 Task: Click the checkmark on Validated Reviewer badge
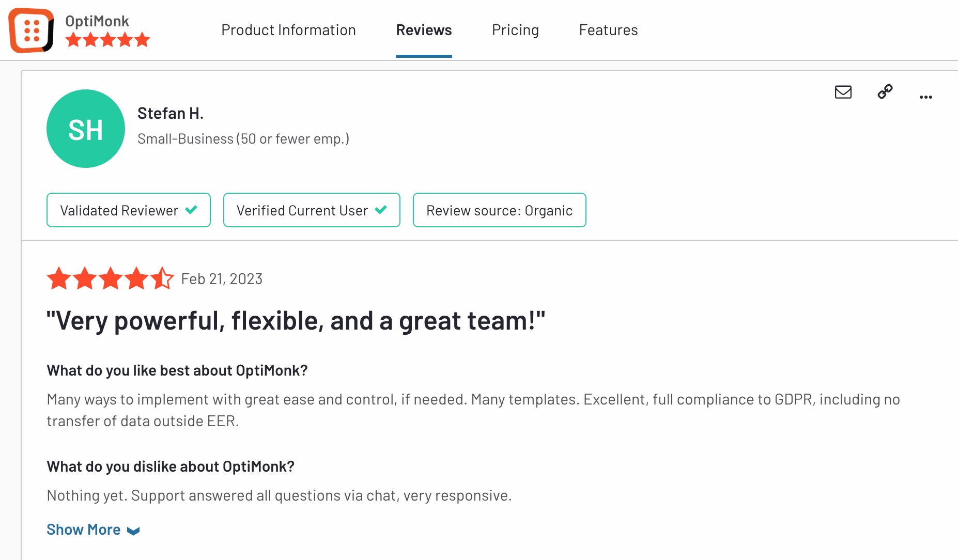click(x=191, y=210)
